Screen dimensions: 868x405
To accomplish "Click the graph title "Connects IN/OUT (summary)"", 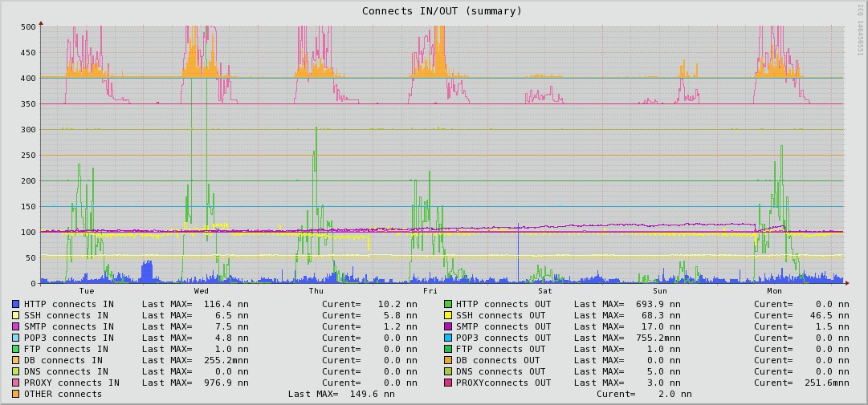I will point(442,11).
